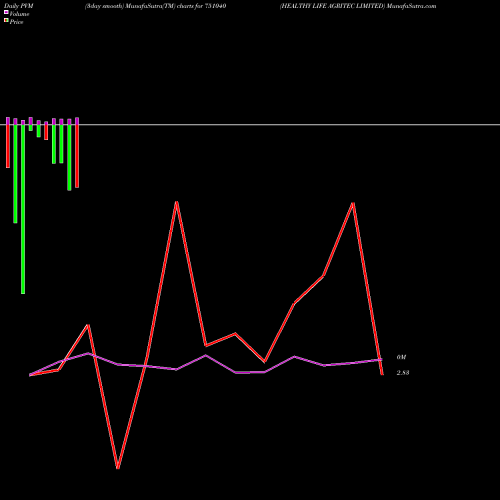Click the purple Volume legend swatch

coord(6,12)
